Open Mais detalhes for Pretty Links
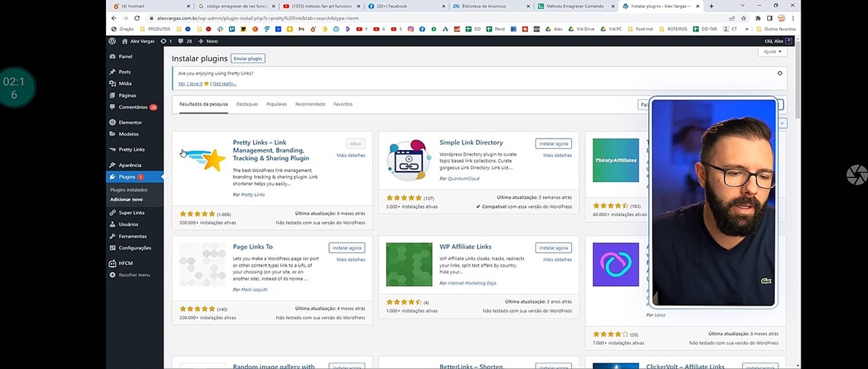 pos(350,155)
